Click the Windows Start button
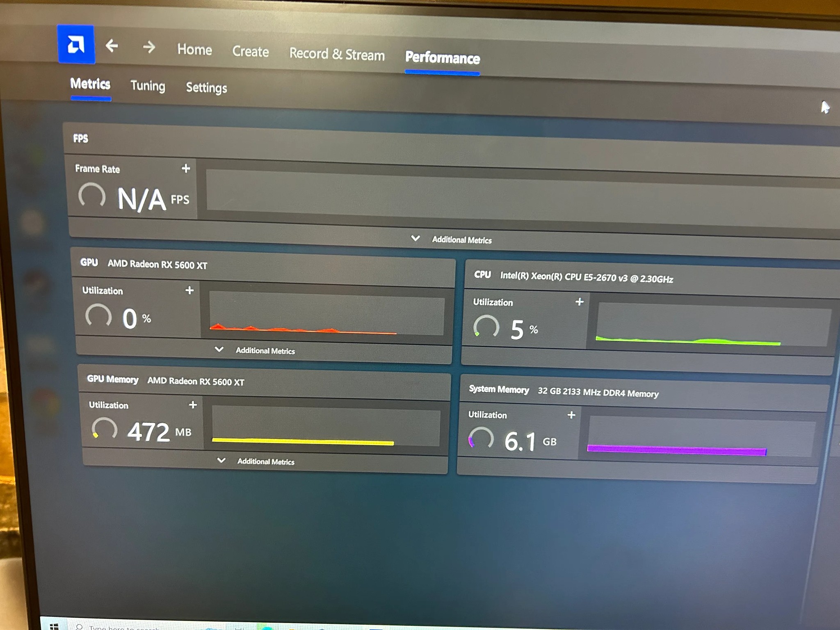The width and height of the screenshot is (840, 630). (x=54, y=626)
